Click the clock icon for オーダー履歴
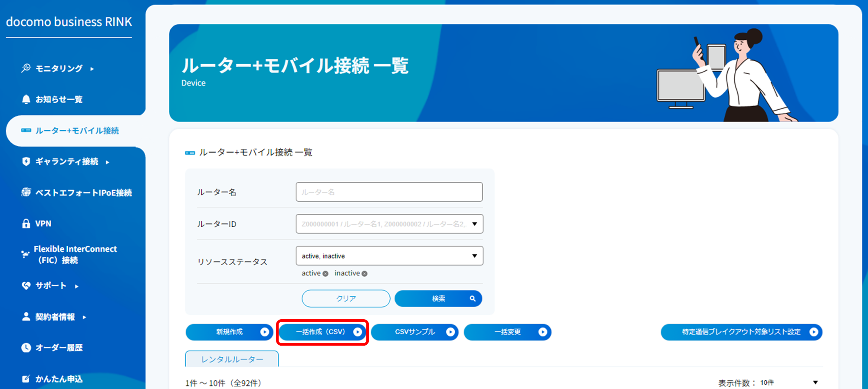 26,347
